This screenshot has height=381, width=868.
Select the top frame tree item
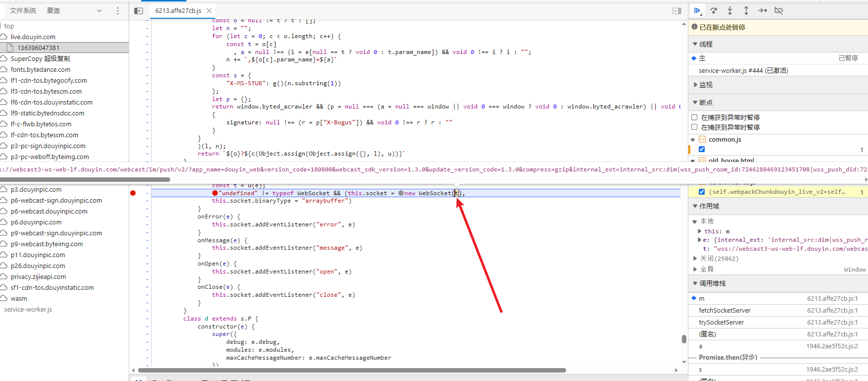(9, 26)
